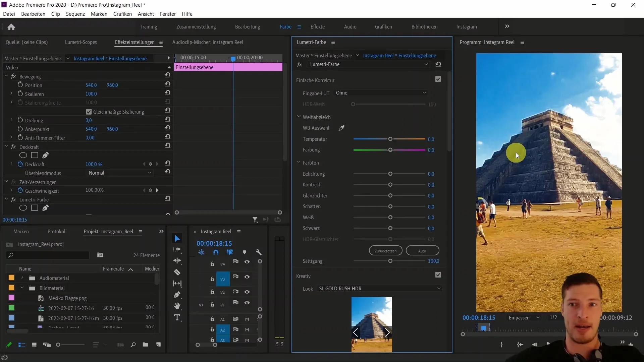This screenshot has width=644, height=362.
Task: Disable Kreativ section checkbox
Action: tap(438, 275)
